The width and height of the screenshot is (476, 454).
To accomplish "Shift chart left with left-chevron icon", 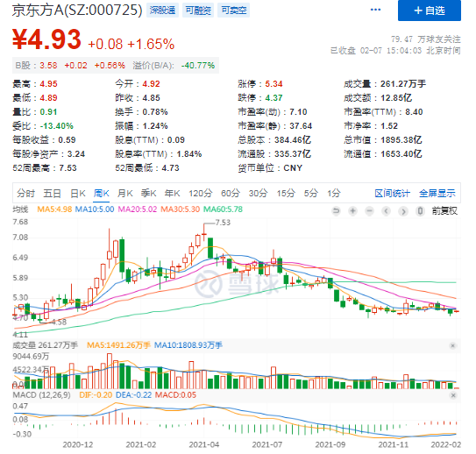I will [x=386, y=210].
